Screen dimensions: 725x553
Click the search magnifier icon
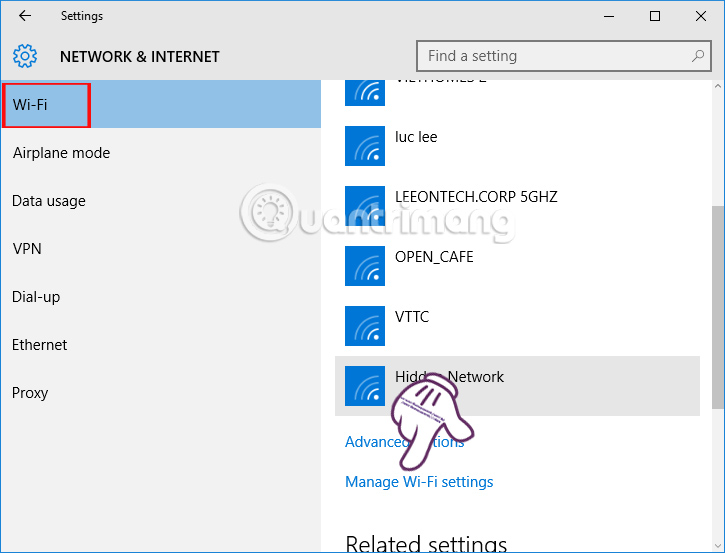[698, 56]
